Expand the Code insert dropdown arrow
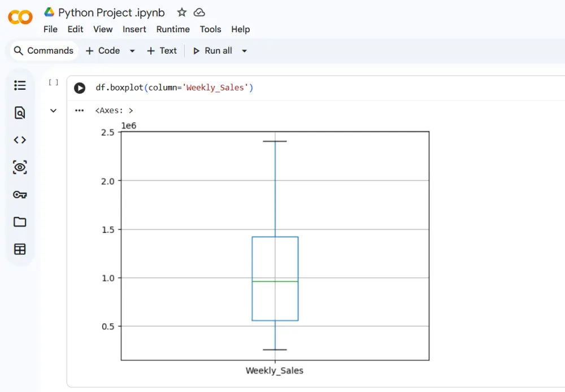565x392 pixels. (x=132, y=51)
